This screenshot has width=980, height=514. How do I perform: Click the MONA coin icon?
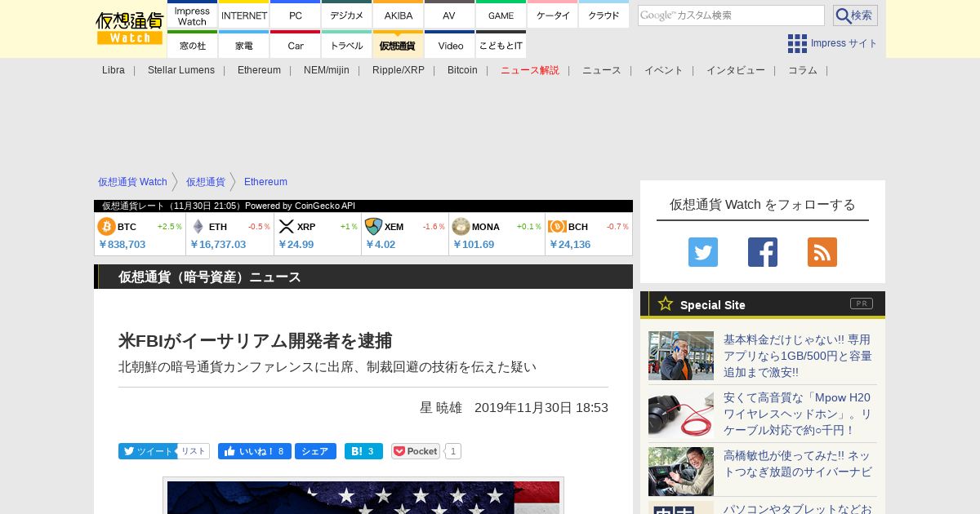pyautogui.click(x=461, y=226)
